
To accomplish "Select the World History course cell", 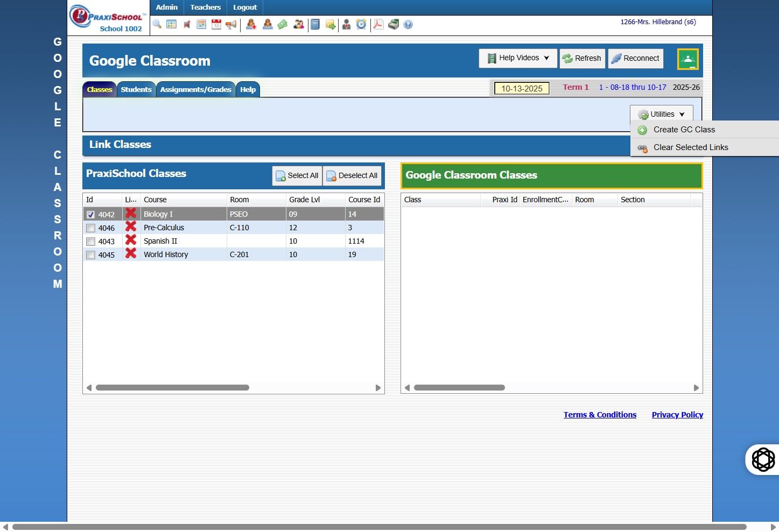I will coord(184,254).
